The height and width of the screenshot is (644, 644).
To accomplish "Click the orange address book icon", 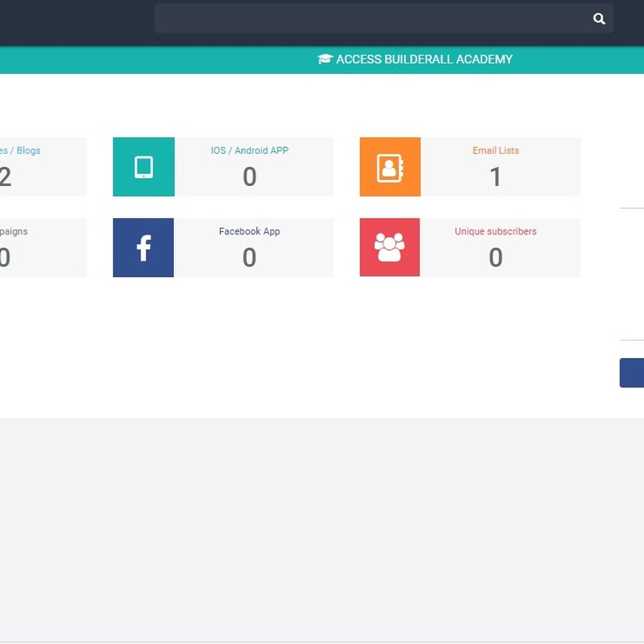I will [390, 167].
